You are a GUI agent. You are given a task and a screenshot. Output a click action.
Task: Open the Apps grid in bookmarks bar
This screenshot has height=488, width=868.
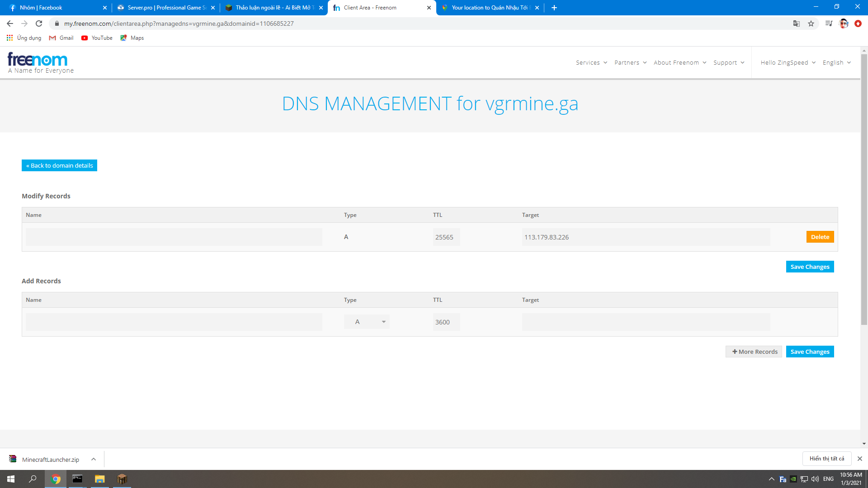click(x=9, y=38)
